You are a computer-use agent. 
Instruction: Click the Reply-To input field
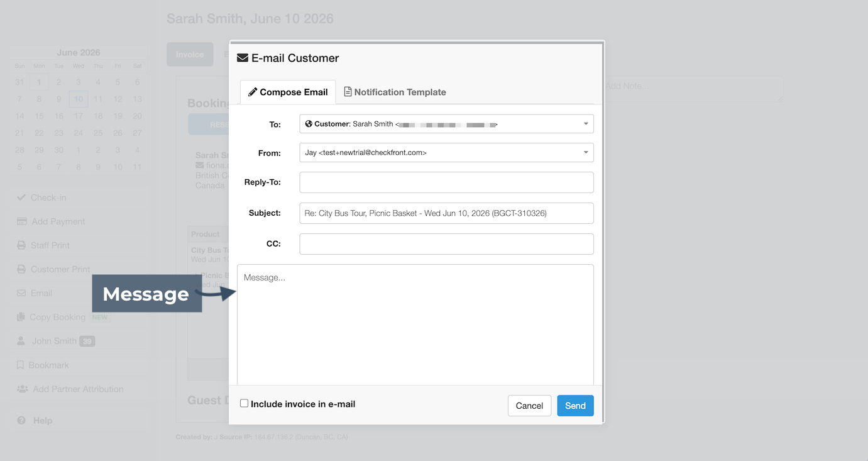pyautogui.click(x=446, y=182)
